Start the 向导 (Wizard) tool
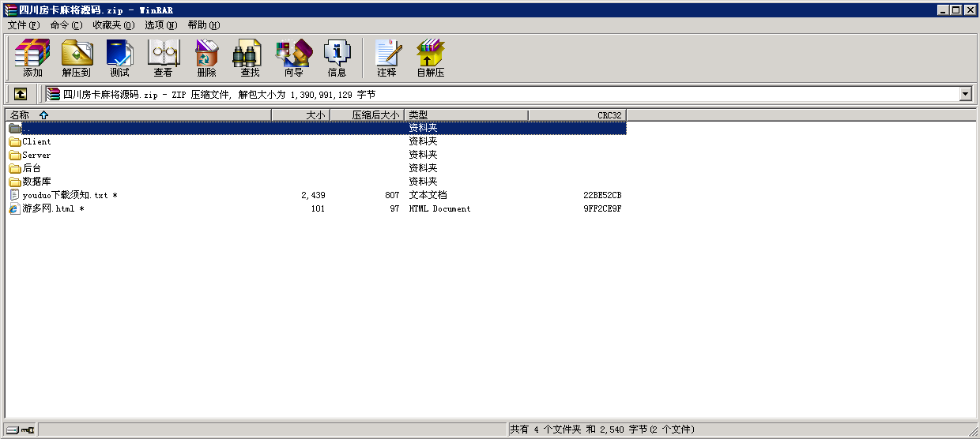Image resolution: width=980 pixels, height=439 pixels. [293, 58]
